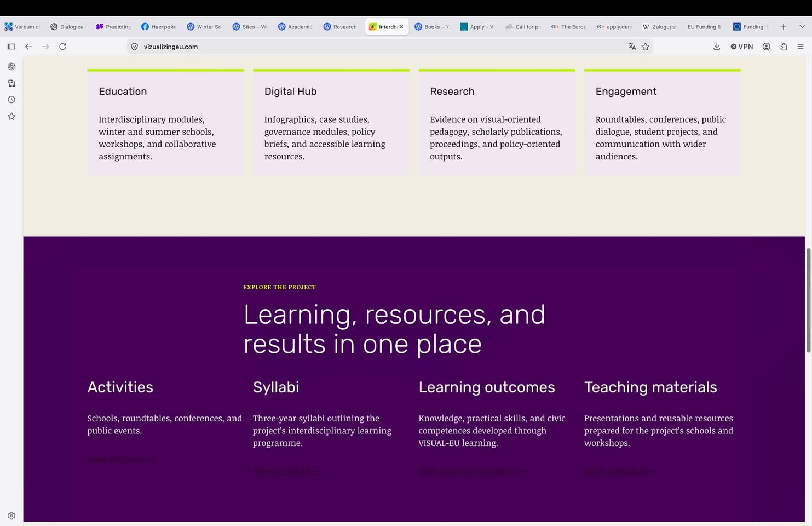The height and width of the screenshot is (526, 812).
Task: Switch to the Winter Sc tab
Action: (204, 26)
